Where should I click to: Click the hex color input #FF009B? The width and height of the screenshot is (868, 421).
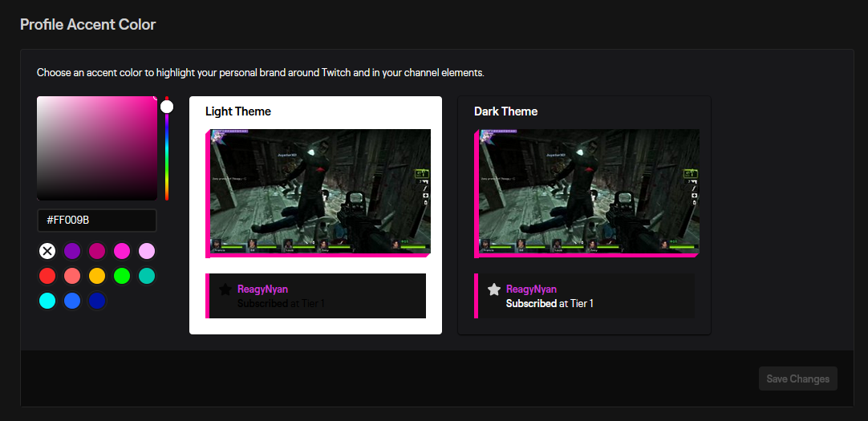coord(97,221)
